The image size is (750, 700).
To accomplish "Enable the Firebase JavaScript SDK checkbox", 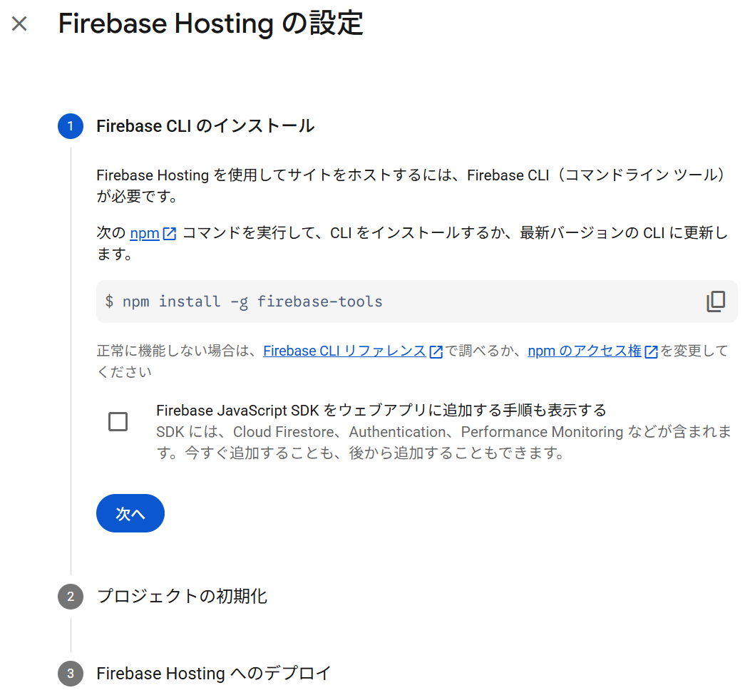I will [x=118, y=421].
